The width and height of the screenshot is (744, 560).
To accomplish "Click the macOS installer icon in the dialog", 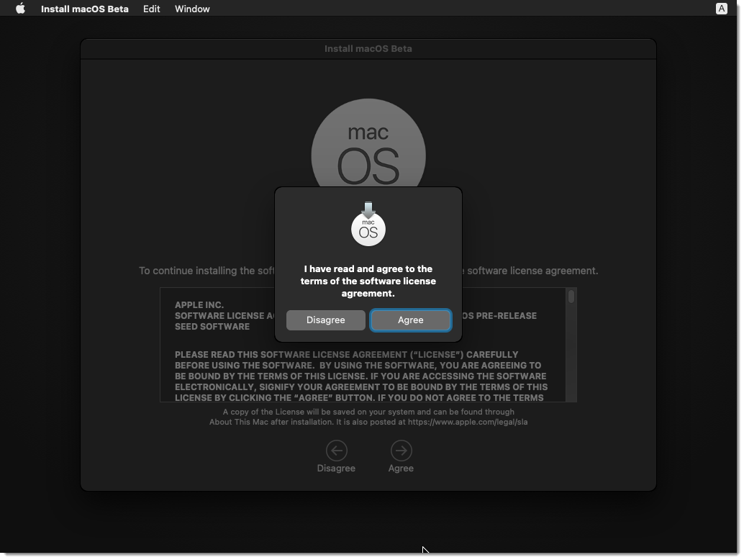I will 368,224.
